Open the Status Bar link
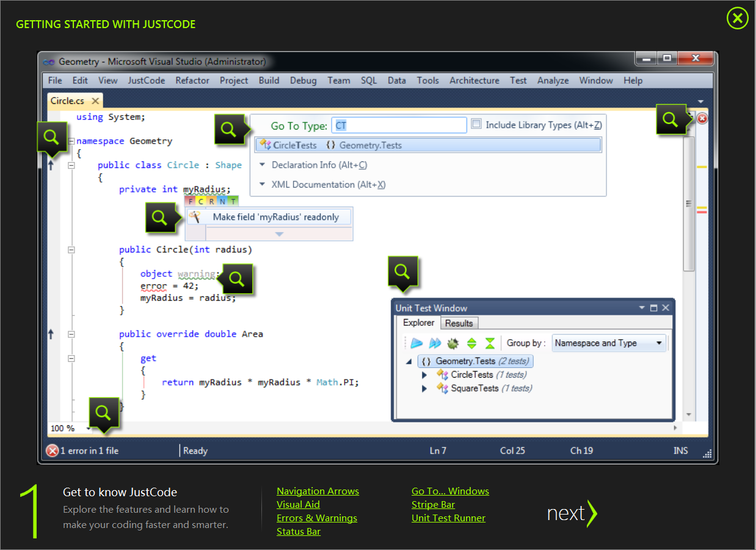756x550 pixels. point(299,532)
